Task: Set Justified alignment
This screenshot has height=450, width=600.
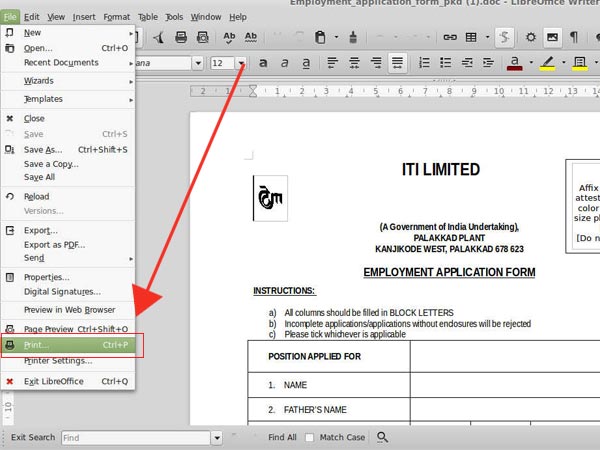Action: [397, 62]
